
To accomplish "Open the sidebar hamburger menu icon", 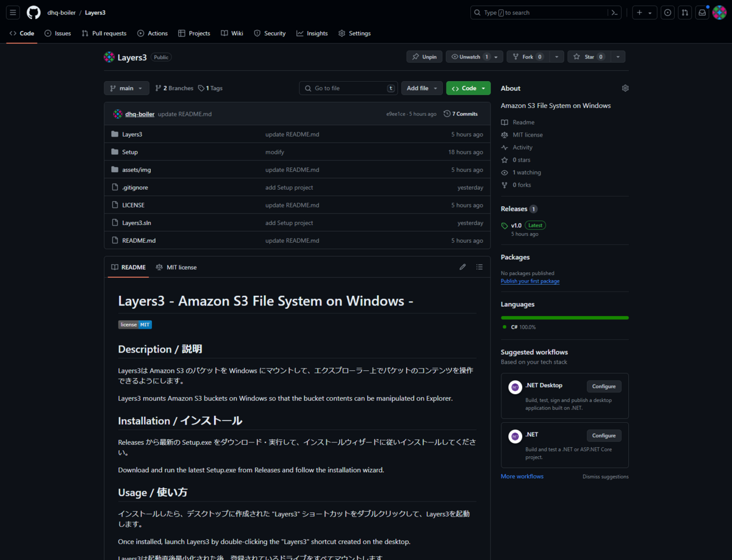I will pos(13,12).
